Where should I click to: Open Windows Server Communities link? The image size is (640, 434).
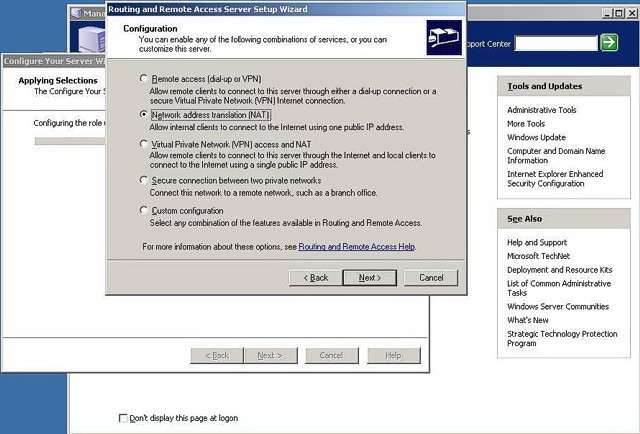click(x=558, y=307)
